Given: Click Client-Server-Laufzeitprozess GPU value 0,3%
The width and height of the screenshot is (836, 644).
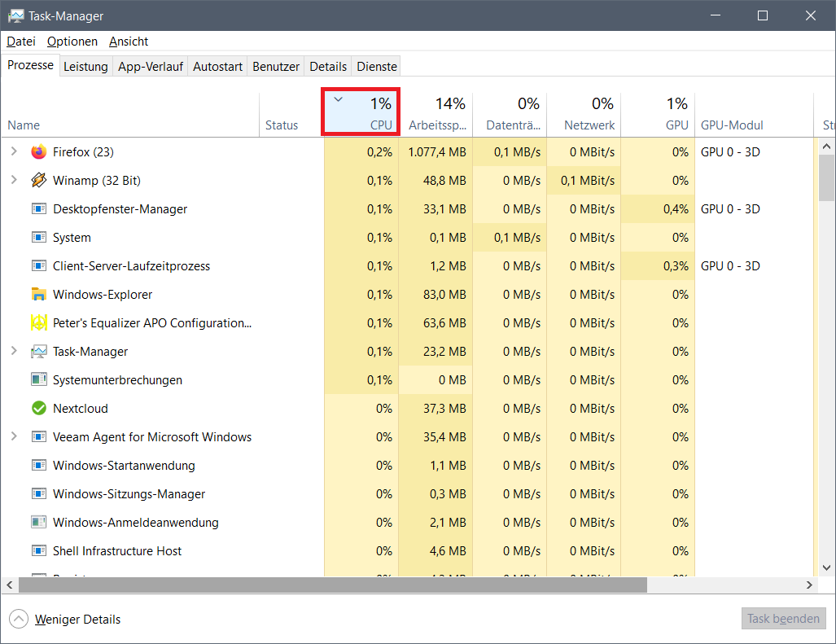Looking at the screenshot, I should coord(676,266).
